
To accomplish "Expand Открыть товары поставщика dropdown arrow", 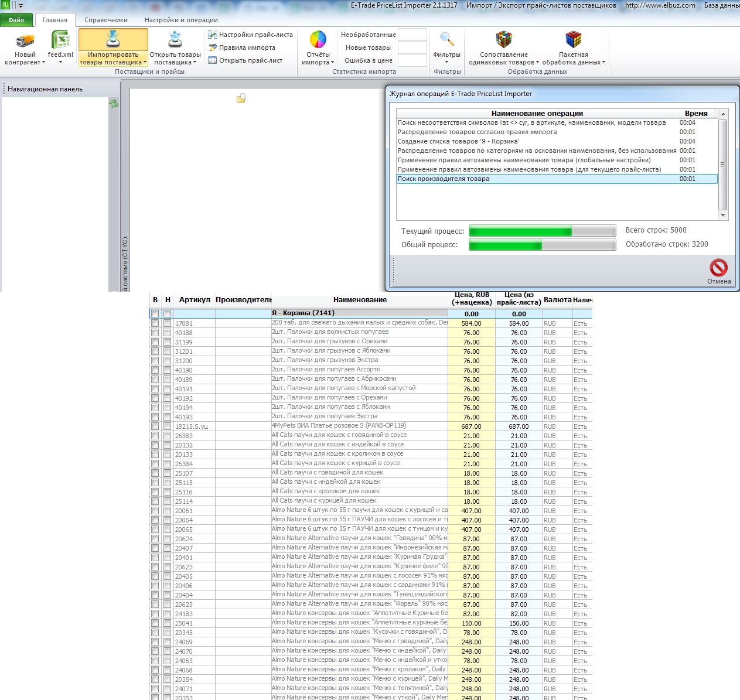I will pyautogui.click(x=195, y=63).
